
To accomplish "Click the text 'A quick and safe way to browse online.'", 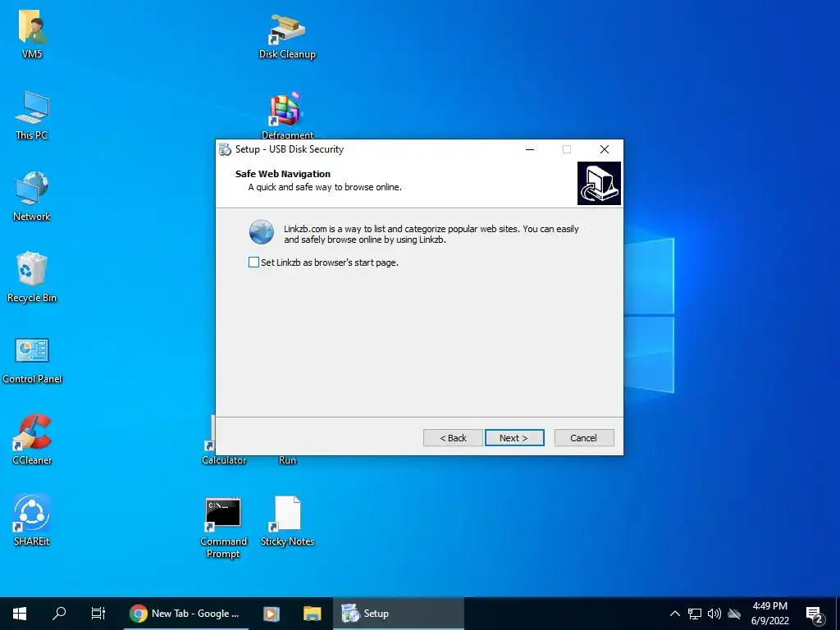I will coord(325,187).
